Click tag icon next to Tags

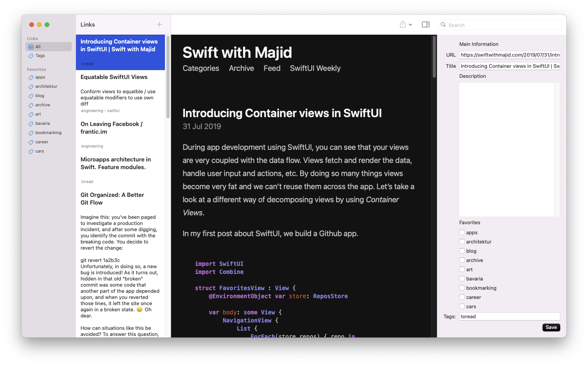[x=31, y=56]
